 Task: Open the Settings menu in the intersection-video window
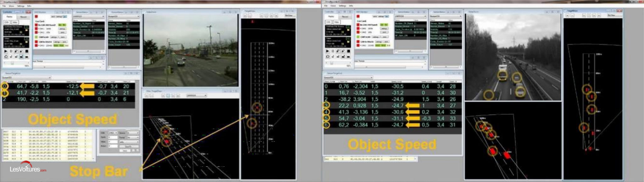click(x=20, y=6)
